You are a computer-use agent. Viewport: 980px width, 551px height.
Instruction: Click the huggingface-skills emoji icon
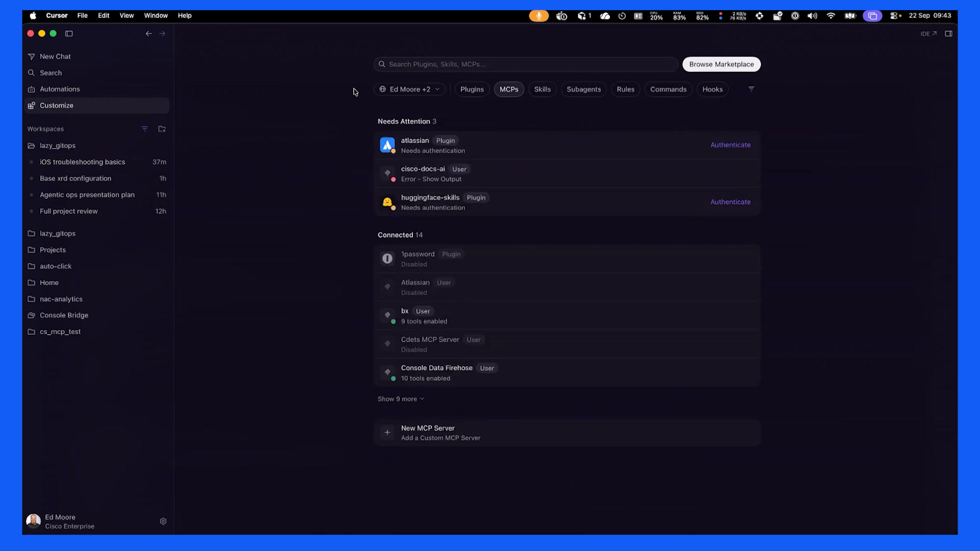tap(387, 202)
